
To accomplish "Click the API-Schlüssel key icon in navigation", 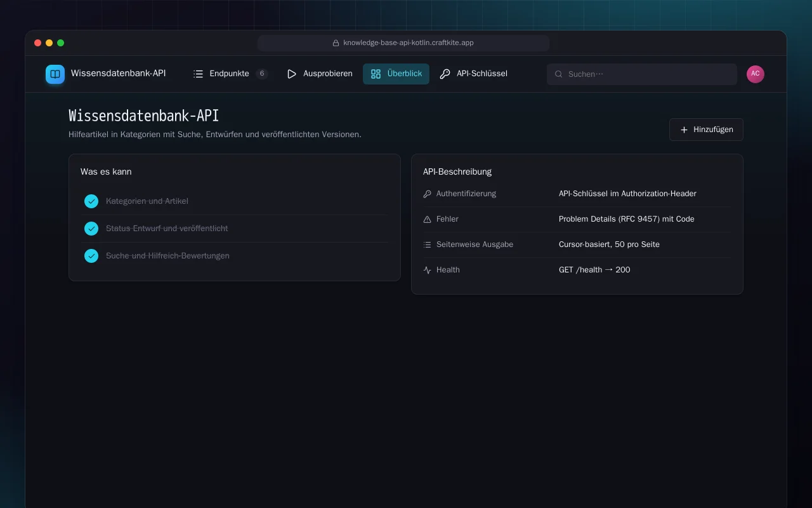I will pyautogui.click(x=445, y=74).
